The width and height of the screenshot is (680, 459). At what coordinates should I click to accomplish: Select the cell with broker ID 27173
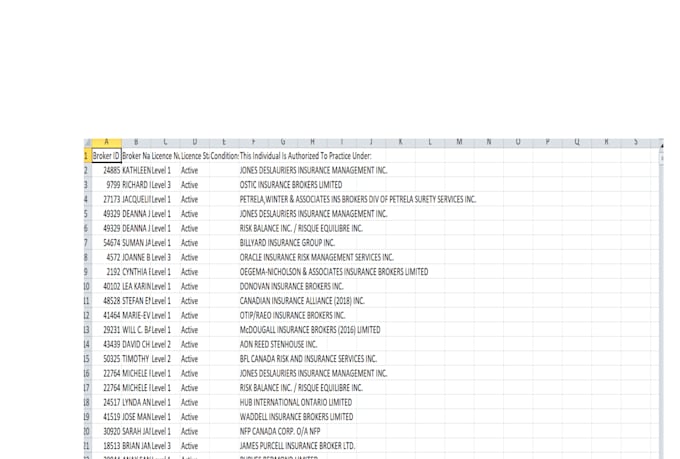[107, 200]
